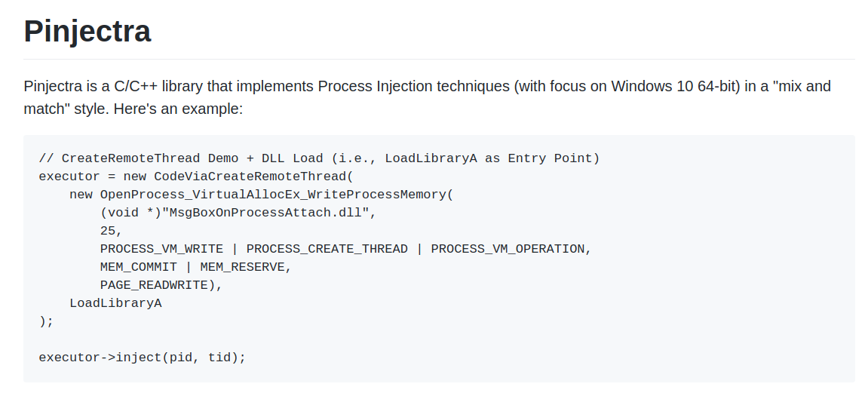Click the PROCESS_VM_OPERATION flag
The image size is (868, 396).
pyautogui.click(x=508, y=249)
